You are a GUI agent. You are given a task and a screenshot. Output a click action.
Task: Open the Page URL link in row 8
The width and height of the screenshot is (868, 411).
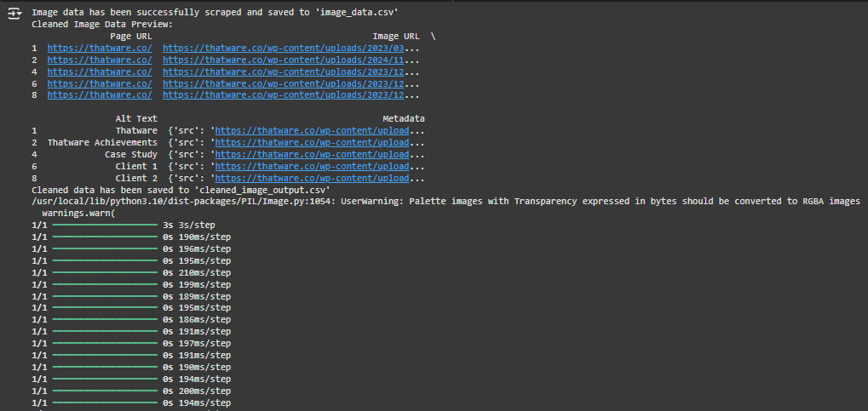[x=100, y=95]
